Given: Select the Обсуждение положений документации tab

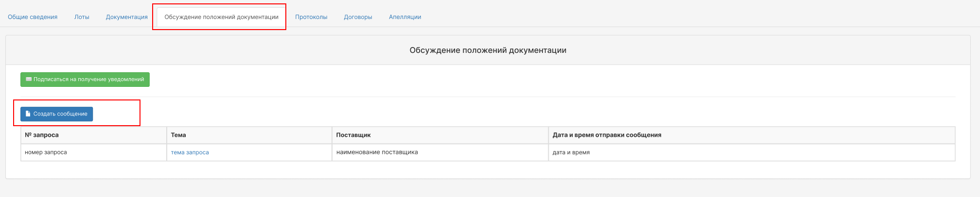Looking at the screenshot, I should pyautogui.click(x=221, y=17).
